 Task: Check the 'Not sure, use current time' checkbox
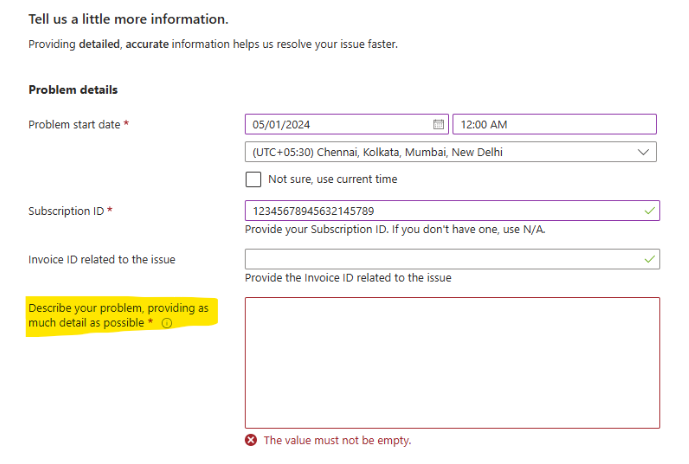pos(253,179)
